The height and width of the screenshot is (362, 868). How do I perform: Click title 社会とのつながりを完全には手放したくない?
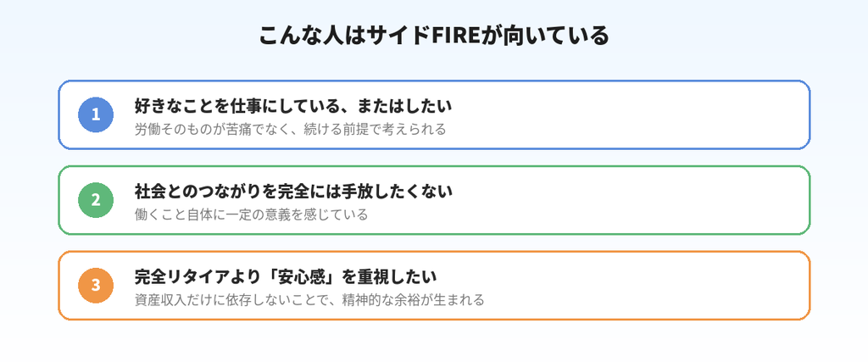(x=293, y=191)
